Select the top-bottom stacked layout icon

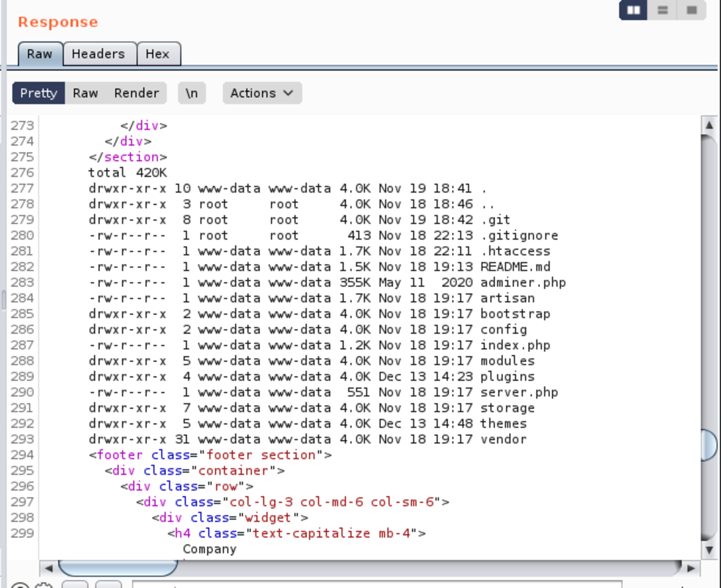click(662, 11)
